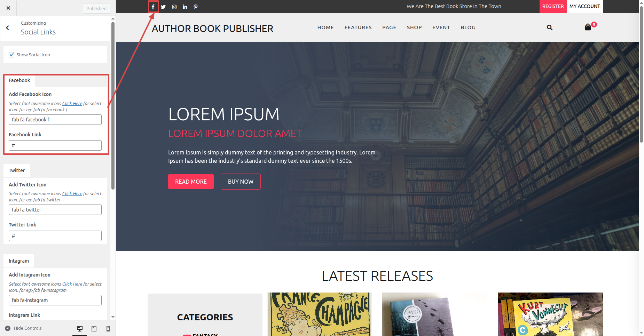Click the Twitter bird icon in header

163,7
